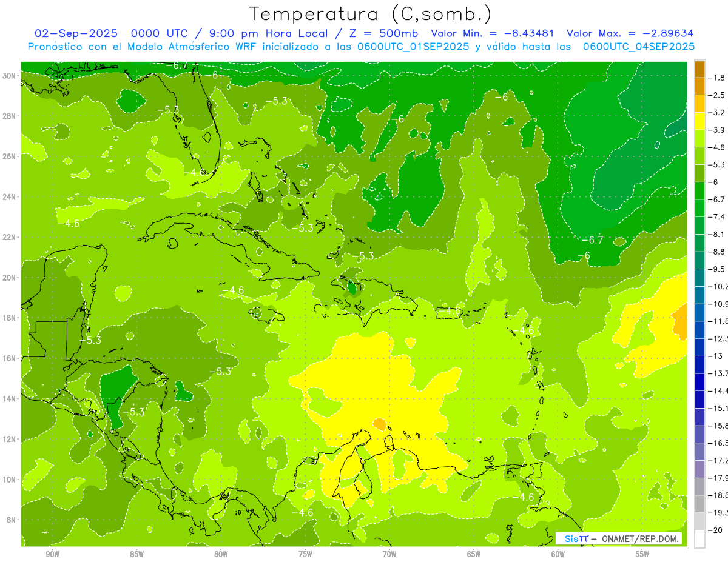Click the legend swatch between -12.3 and -13
Viewport: 728px width, 562px height.
tap(699, 347)
